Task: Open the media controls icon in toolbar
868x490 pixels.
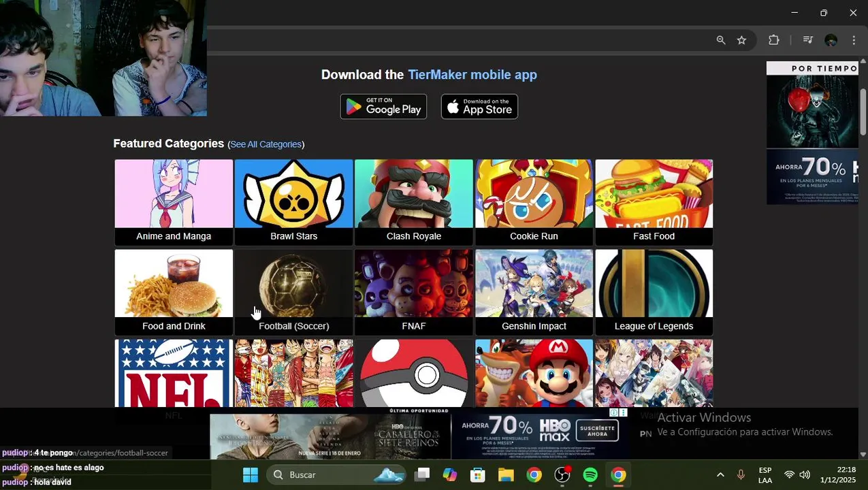Action: pyautogui.click(x=807, y=40)
